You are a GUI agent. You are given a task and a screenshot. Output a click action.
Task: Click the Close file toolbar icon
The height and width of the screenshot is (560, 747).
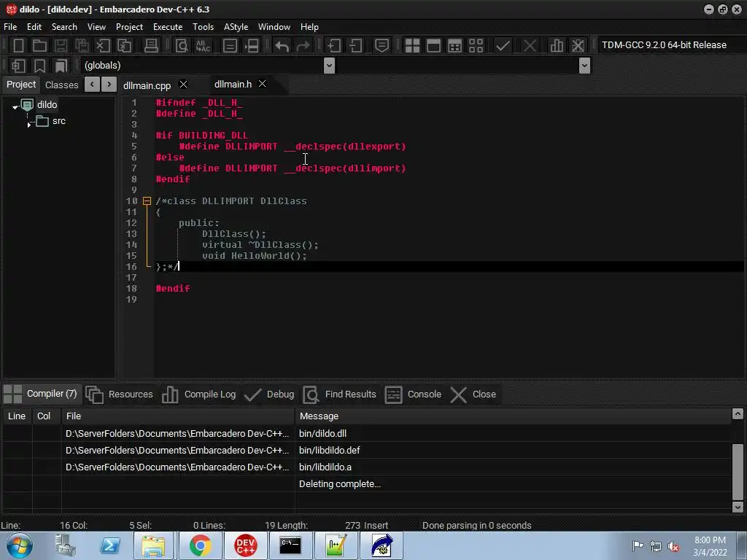[x=103, y=46]
